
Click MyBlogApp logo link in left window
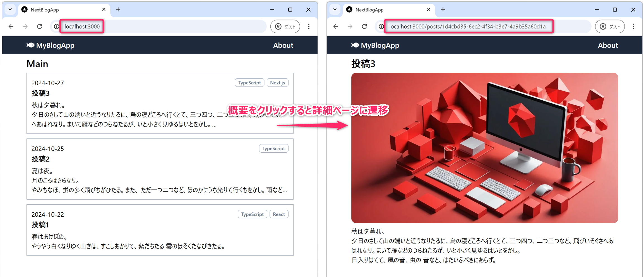tap(51, 45)
